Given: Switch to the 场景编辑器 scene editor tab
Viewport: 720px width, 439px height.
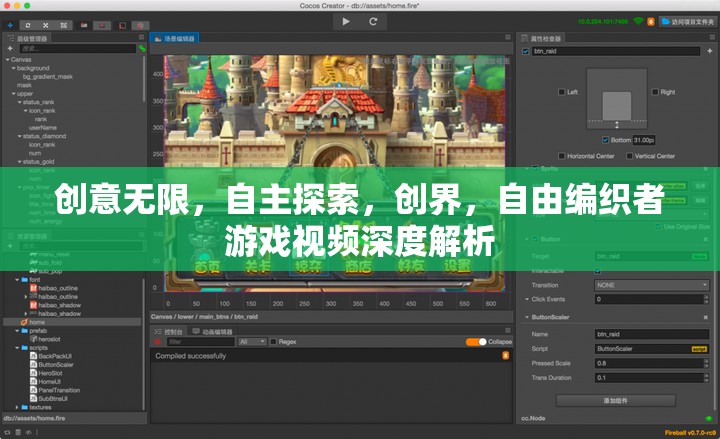Looking at the screenshot, I should 174,39.
